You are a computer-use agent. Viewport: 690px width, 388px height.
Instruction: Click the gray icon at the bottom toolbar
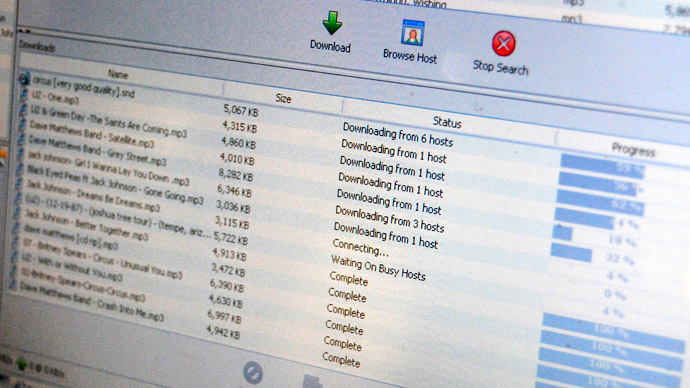point(312,381)
